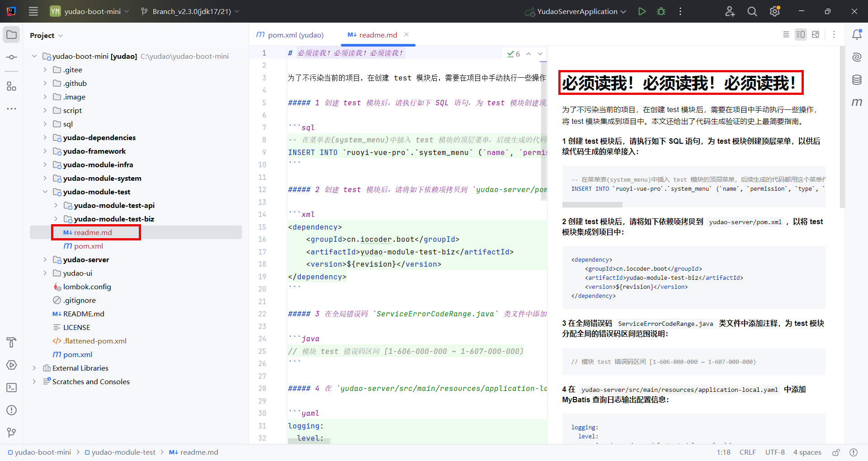This screenshot has height=461, width=868.
Task: Open the Branch_v2.3.0 git branch dropdown
Action: [x=190, y=11]
